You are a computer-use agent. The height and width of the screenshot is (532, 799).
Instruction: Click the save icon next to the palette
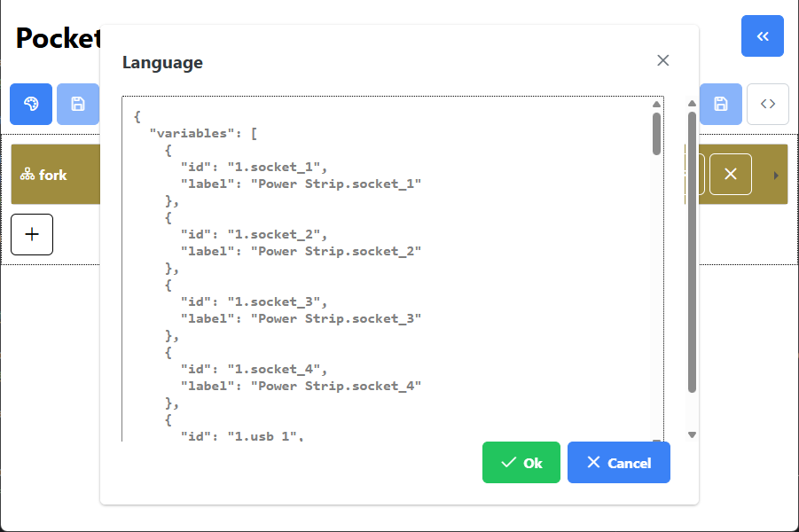coord(78,104)
